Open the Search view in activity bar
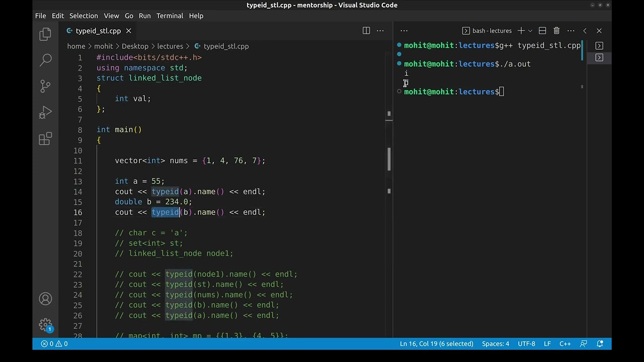The image size is (644, 362). (x=45, y=60)
